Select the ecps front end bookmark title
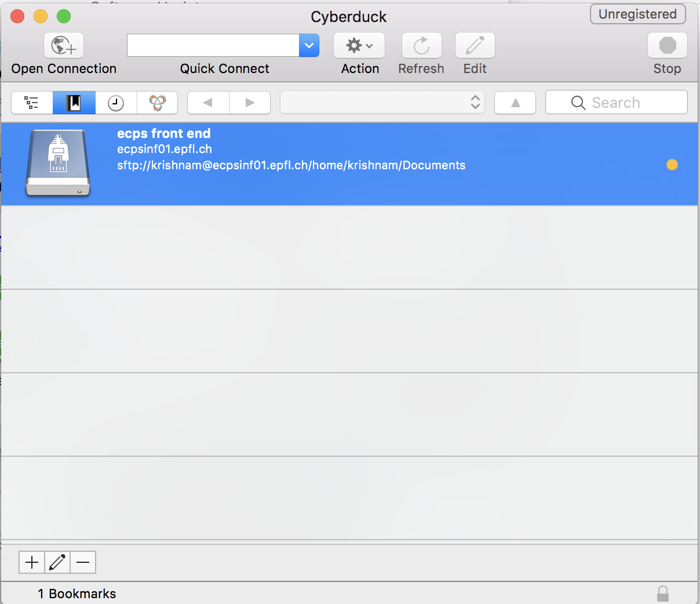The width and height of the screenshot is (700, 604). coord(164,133)
